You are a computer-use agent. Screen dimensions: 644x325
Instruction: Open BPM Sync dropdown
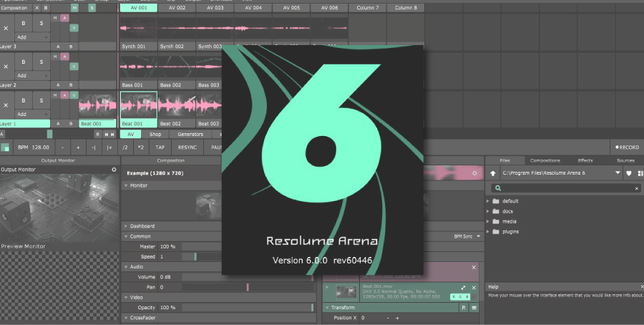(x=467, y=237)
